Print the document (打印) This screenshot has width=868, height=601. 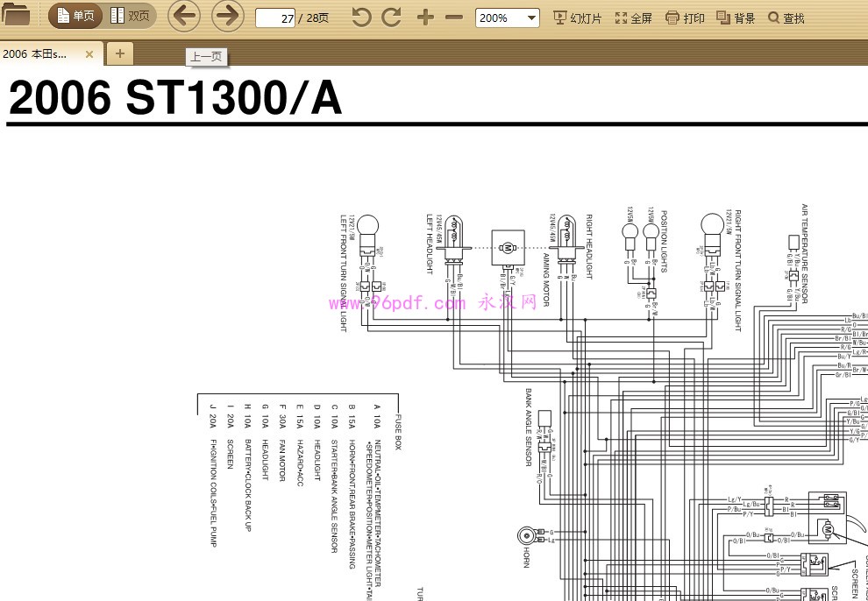click(x=685, y=18)
